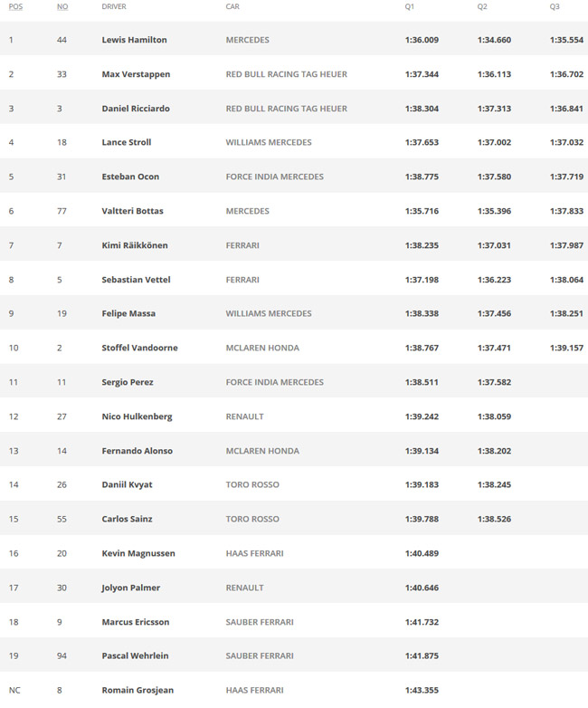
Task: Click the CAR column header
Action: [232, 6]
